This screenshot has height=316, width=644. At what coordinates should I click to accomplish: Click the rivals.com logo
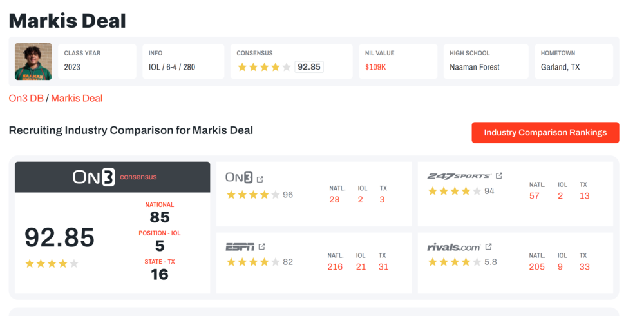pos(453,247)
